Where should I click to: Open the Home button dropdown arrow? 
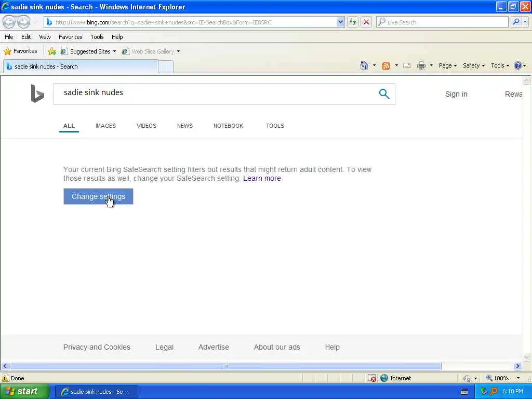pos(374,65)
